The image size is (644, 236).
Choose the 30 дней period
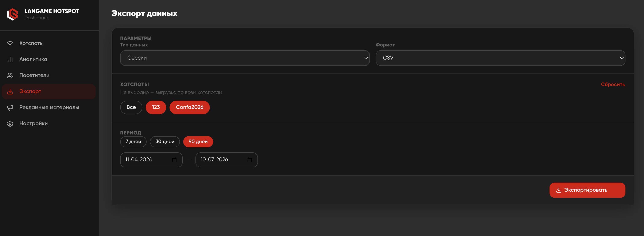pos(165,141)
